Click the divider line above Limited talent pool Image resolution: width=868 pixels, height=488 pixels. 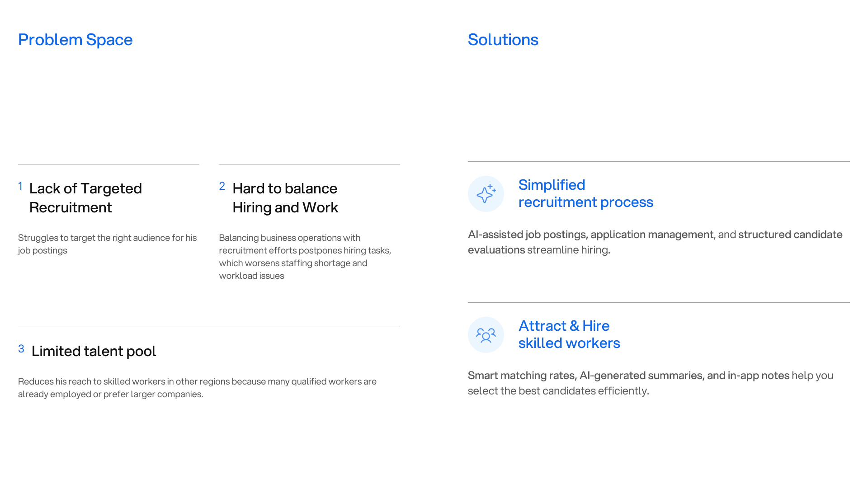coord(209,327)
